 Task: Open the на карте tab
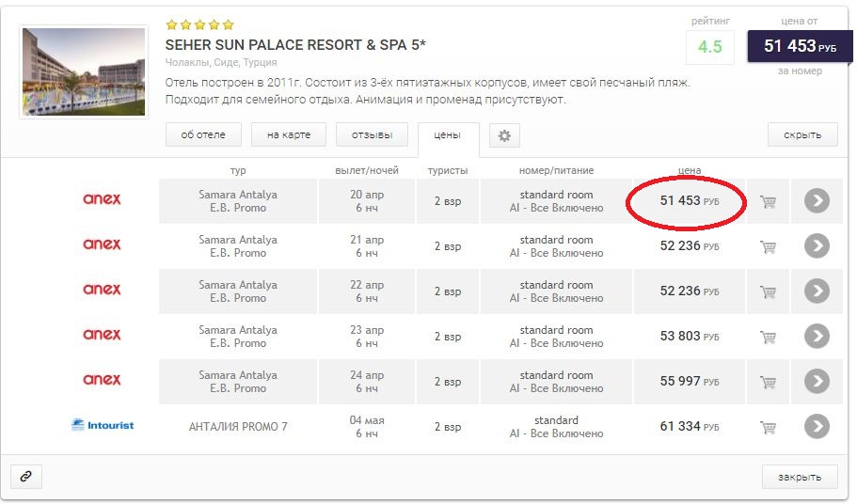tap(289, 134)
